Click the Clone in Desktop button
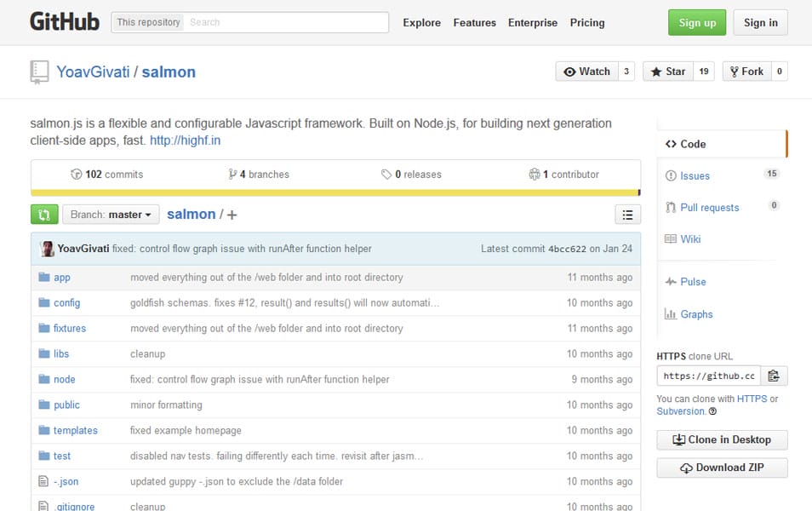Screen dimensions: 812x511 [721, 439]
